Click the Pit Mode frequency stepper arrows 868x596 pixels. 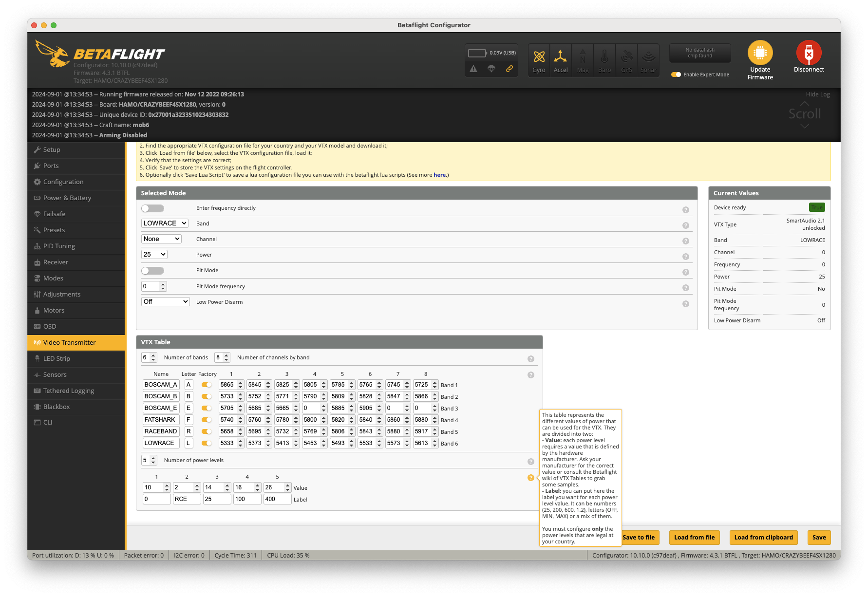coord(163,286)
